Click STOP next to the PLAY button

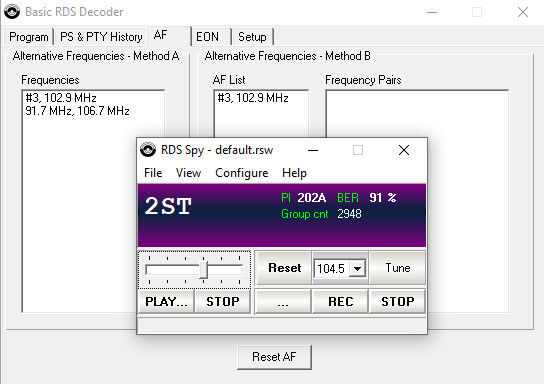click(x=223, y=301)
